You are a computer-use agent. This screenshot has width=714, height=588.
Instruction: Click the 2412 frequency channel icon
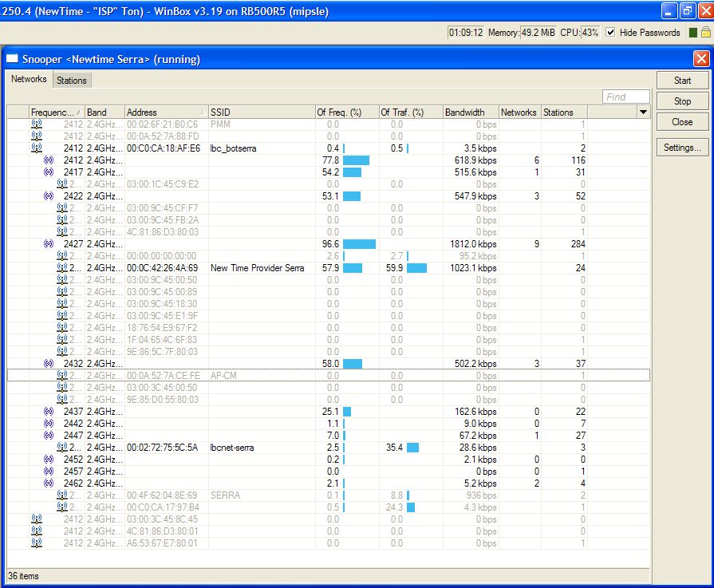pyautogui.click(x=49, y=160)
